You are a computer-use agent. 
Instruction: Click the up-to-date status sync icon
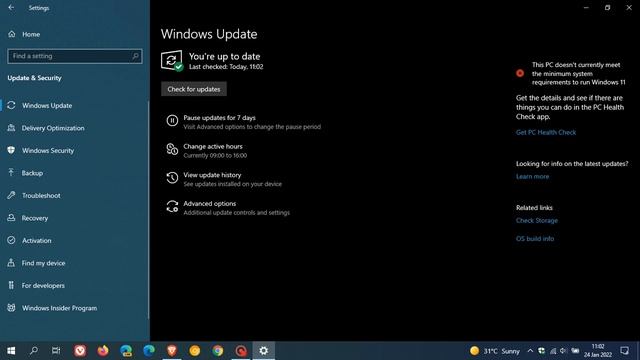[171, 61]
